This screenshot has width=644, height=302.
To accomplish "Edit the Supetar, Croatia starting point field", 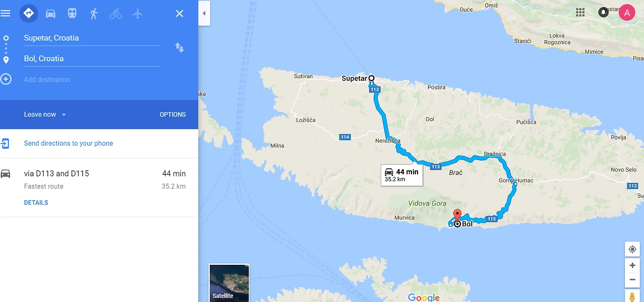I will pos(92,38).
